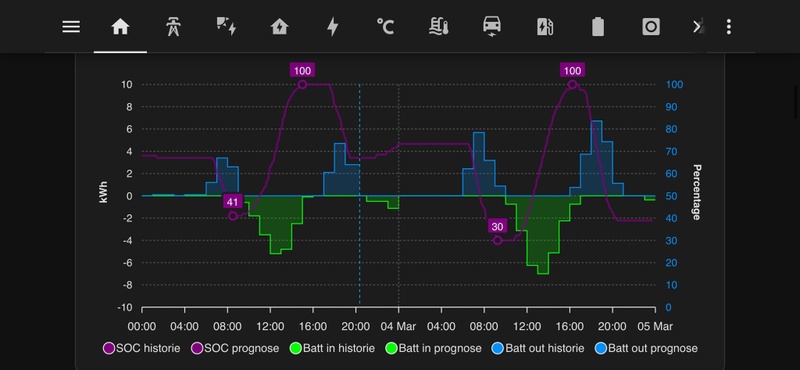Switch to the electric car tab
This screenshot has height=370, width=800.
point(492,27)
